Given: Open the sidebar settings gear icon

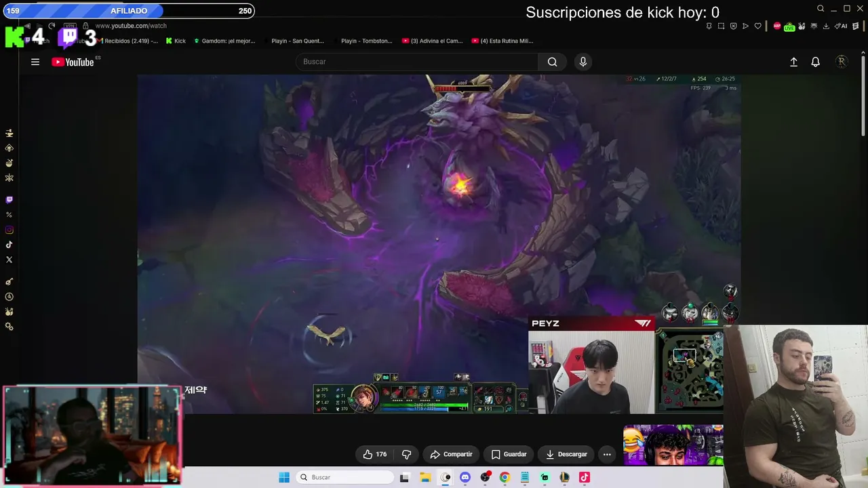Looking at the screenshot, I should (9, 327).
